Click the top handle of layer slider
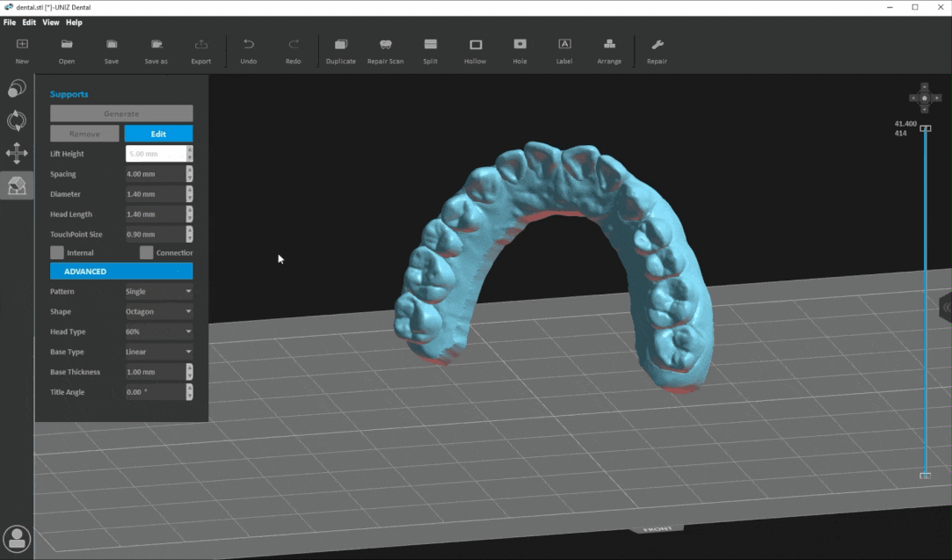Viewport: 952px width, 560px height. click(x=925, y=128)
